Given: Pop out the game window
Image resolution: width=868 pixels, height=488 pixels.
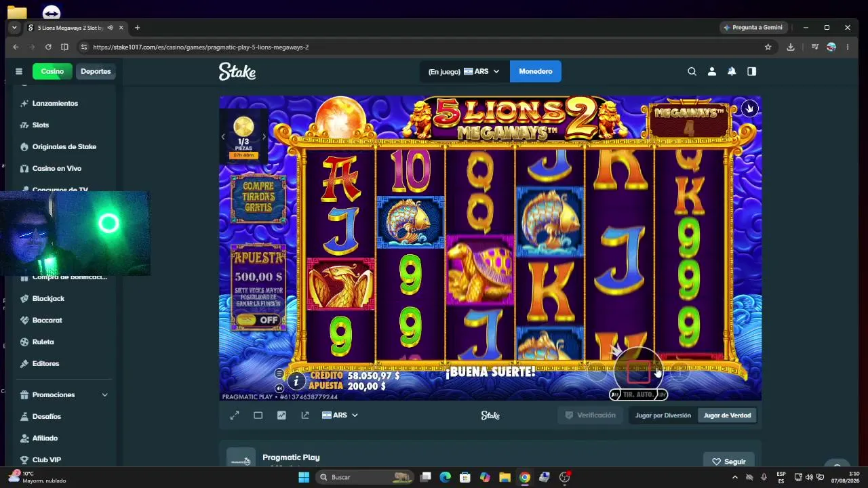Looking at the screenshot, I should tap(305, 415).
